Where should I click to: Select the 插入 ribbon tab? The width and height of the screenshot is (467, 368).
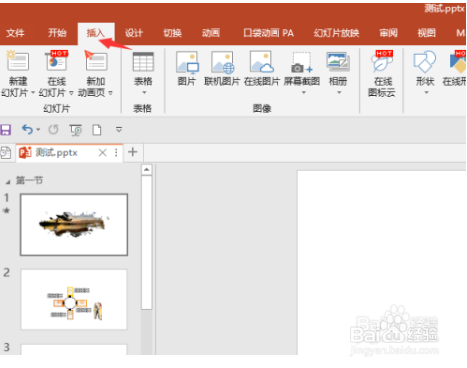[x=96, y=33]
